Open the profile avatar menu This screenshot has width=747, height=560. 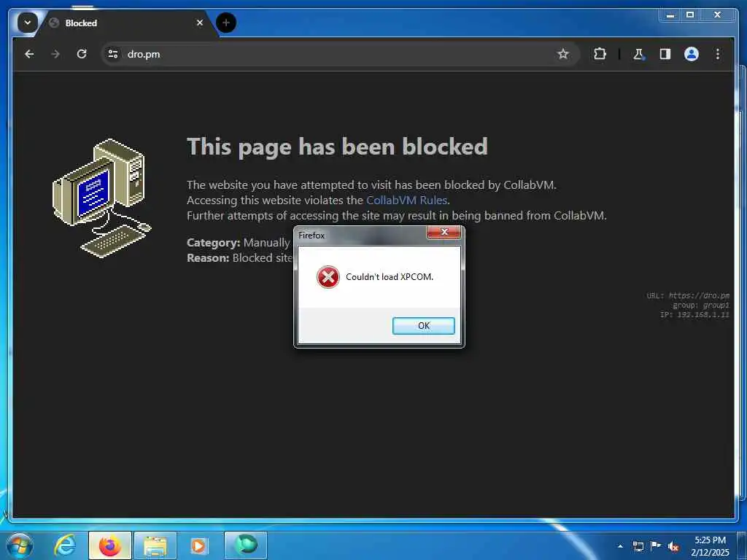point(692,54)
